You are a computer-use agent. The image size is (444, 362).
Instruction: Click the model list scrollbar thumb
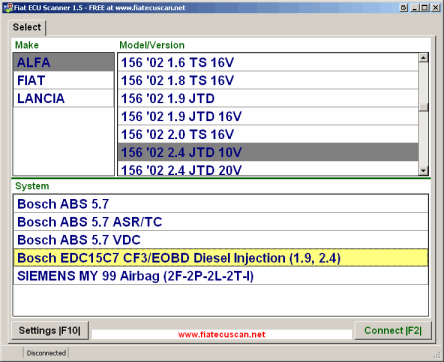[x=423, y=107]
